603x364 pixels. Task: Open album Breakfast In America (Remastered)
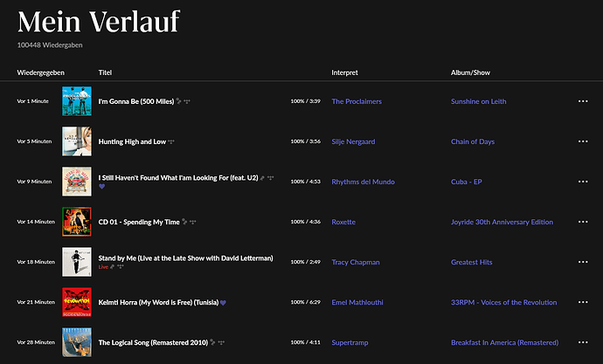click(504, 342)
